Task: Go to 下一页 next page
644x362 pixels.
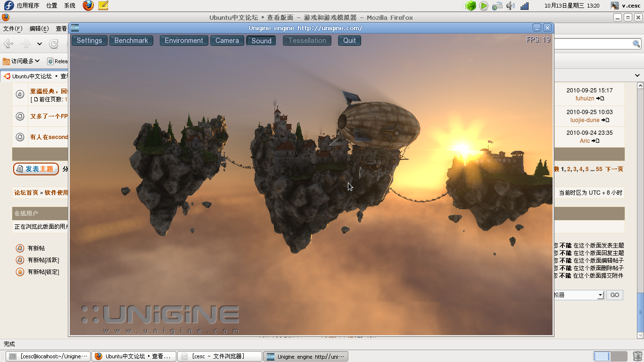Action: point(614,169)
